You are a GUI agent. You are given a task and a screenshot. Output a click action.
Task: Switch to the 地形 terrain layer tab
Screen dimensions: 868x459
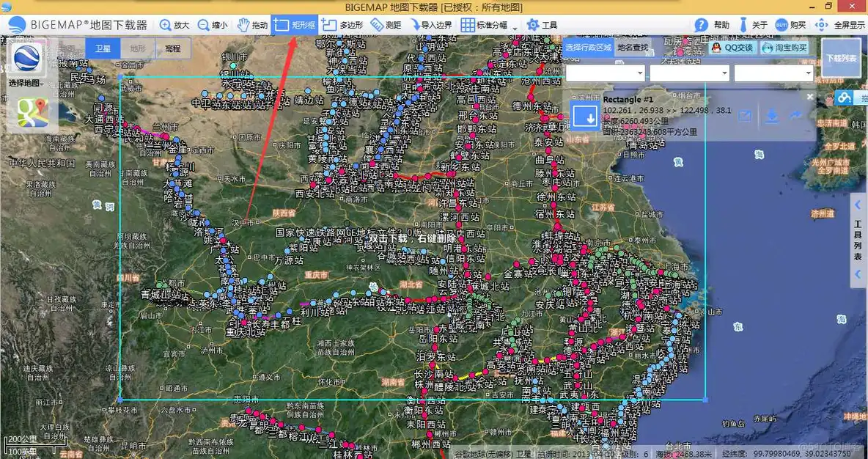tap(138, 48)
